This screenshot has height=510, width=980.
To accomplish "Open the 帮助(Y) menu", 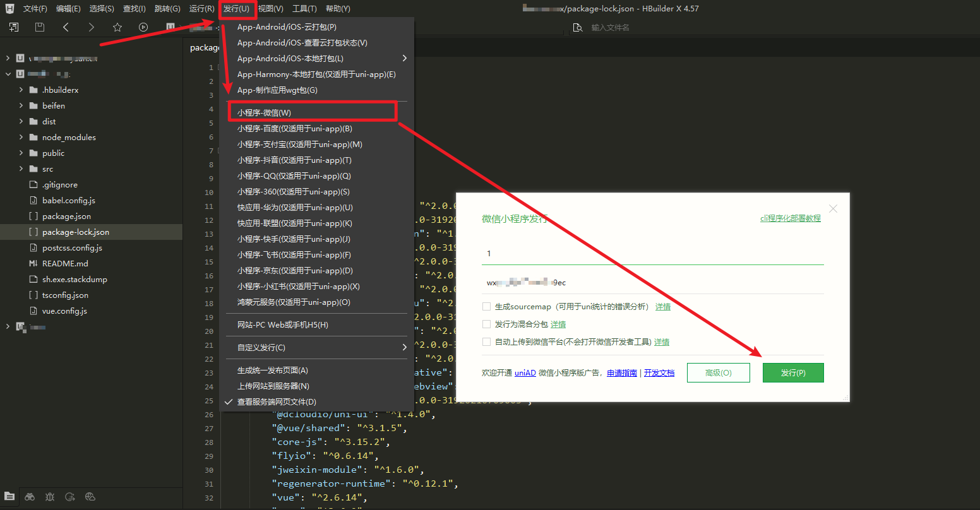I will (338, 9).
